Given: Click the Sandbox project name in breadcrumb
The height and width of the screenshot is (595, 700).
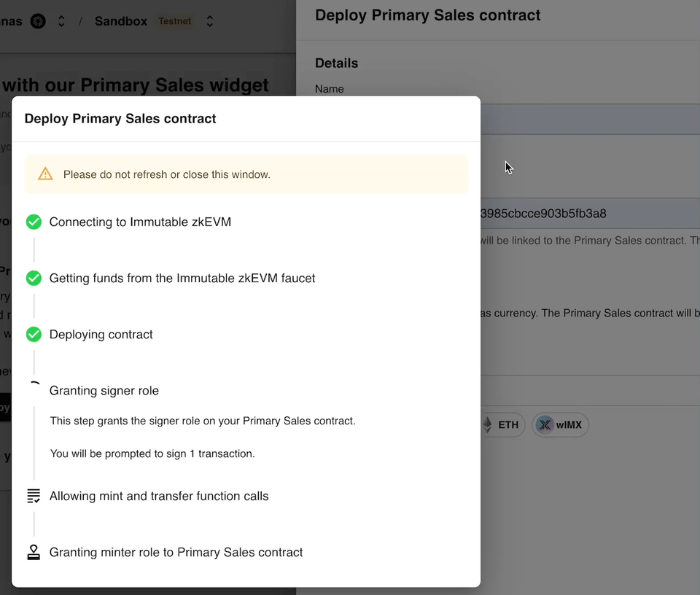Looking at the screenshot, I should tap(121, 21).
